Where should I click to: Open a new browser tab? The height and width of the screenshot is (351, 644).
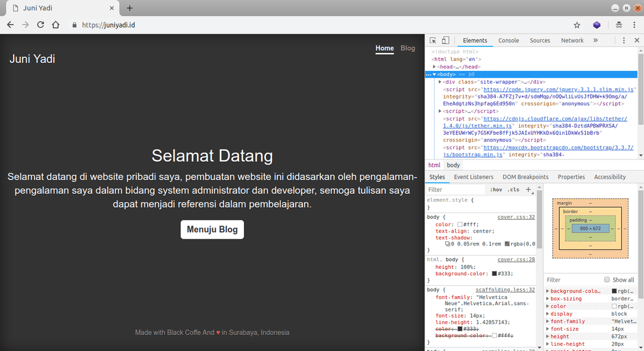(x=129, y=8)
